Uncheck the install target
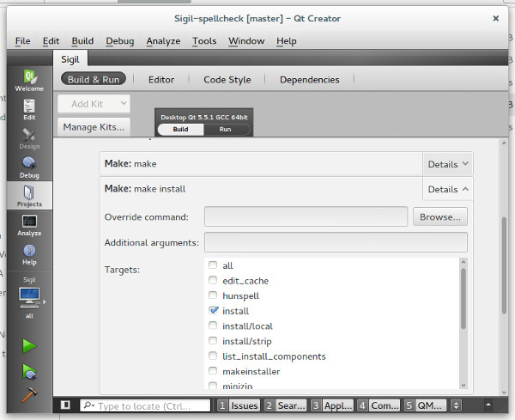 (x=214, y=310)
